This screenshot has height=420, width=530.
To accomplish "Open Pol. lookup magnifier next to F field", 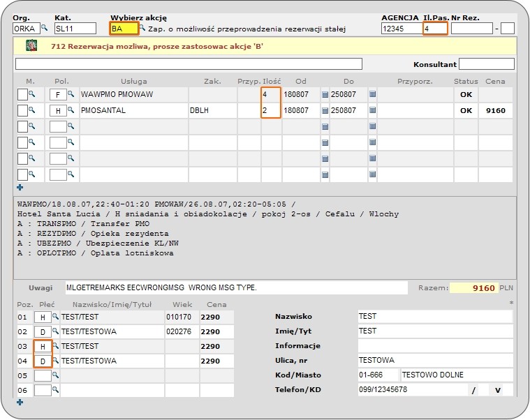I will click(x=71, y=94).
